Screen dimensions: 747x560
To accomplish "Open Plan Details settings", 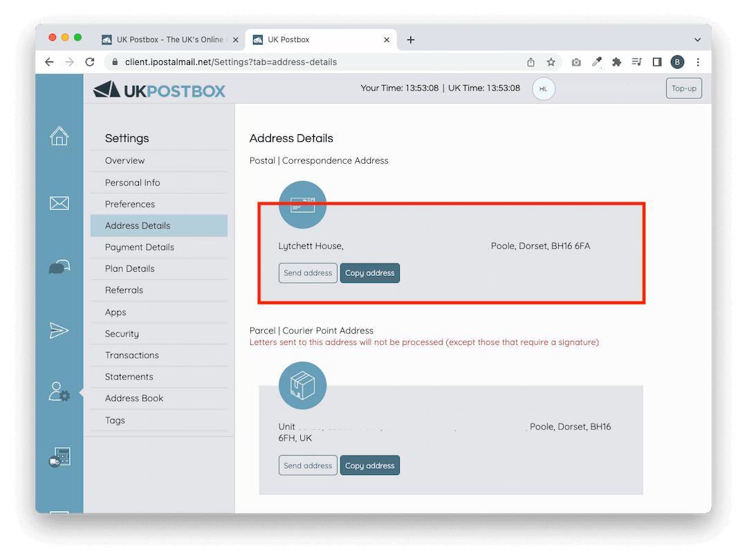I will pyautogui.click(x=158, y=268).
